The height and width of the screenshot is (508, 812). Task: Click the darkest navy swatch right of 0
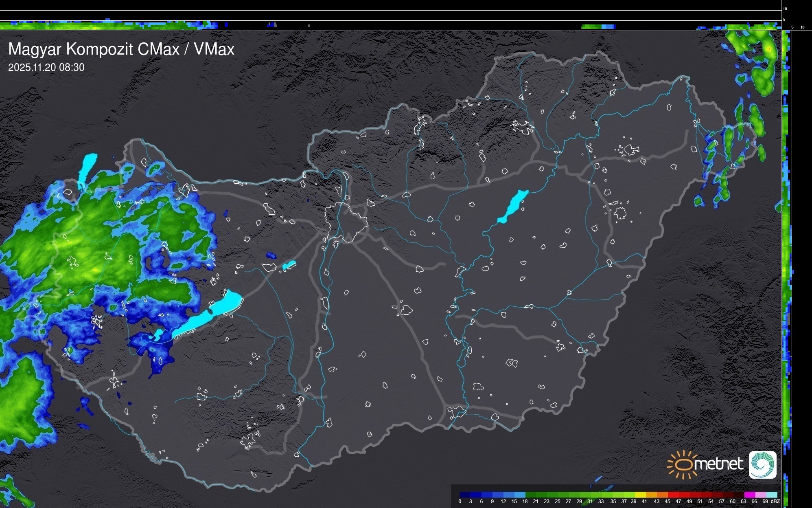(465, 495)
